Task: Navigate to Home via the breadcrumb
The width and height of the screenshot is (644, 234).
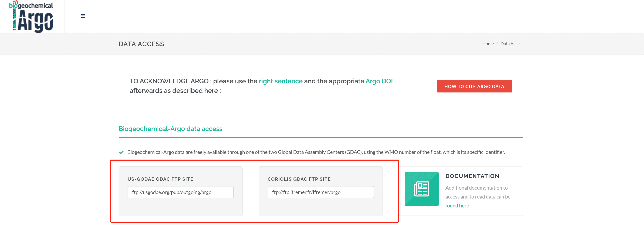Action: pyautogui.click(x=488, y=44)
